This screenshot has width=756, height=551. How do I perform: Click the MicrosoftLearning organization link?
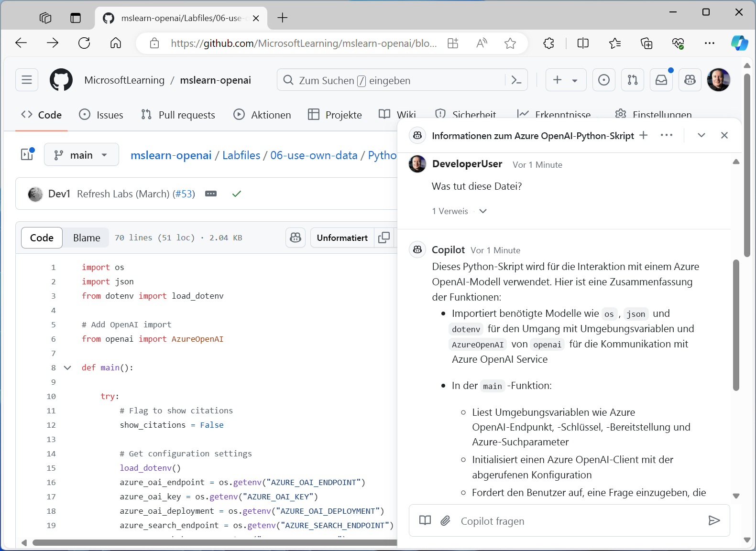[x=124, y=80]
